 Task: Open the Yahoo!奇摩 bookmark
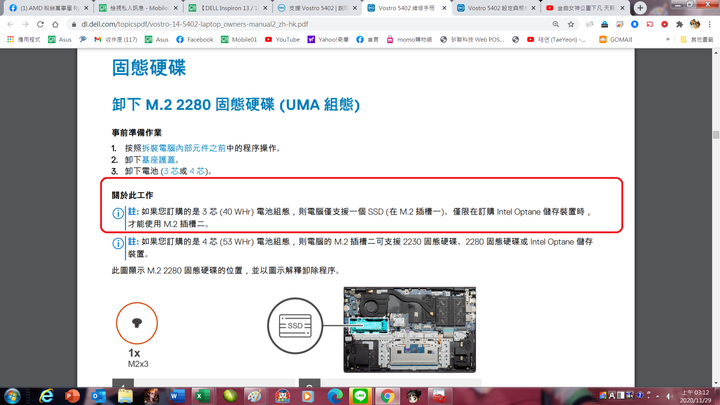click(x=328, y=39)
